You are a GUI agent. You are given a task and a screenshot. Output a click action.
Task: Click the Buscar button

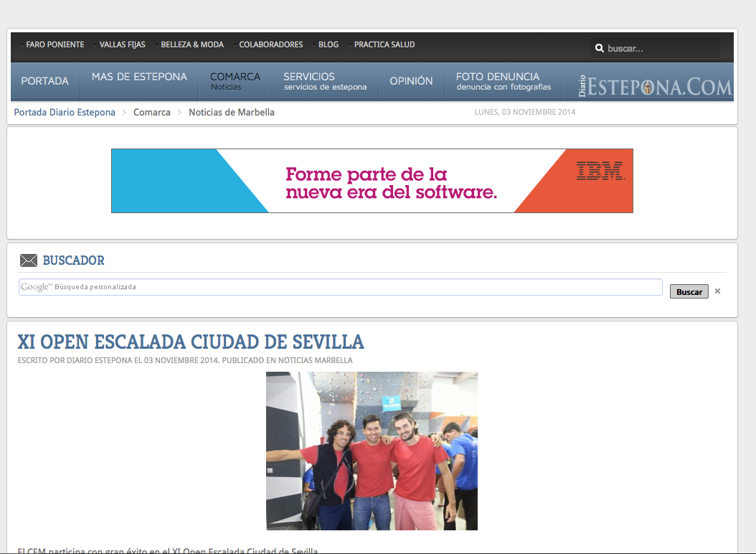click(x=689, y=292)
